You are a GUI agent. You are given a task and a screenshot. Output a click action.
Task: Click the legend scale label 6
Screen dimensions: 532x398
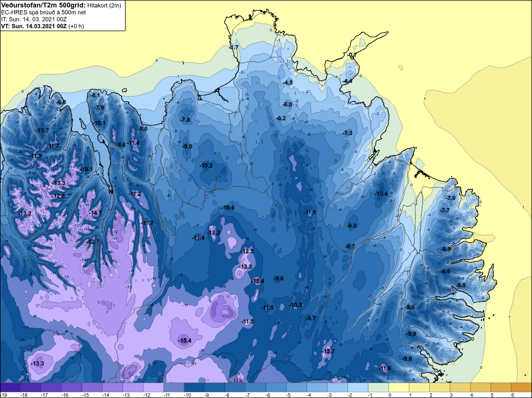click(512, 395)
